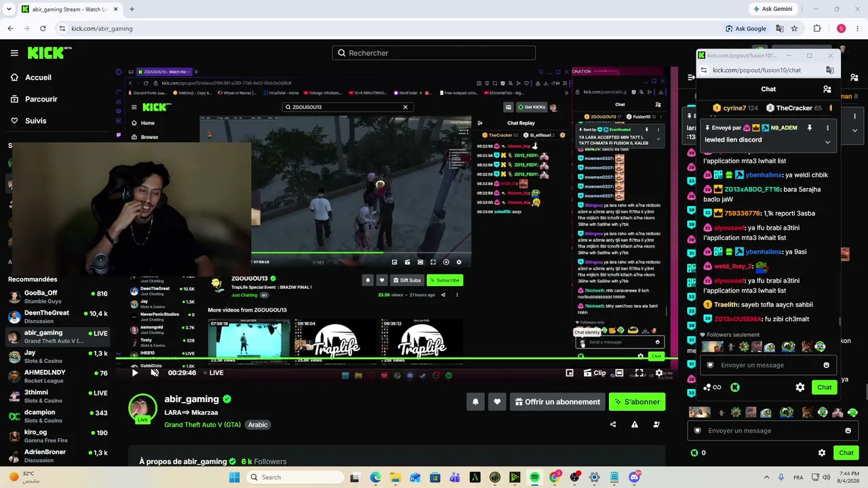Open 3thimni recommended channel
The height and width of the screenshot is (488, 868).
58,396
